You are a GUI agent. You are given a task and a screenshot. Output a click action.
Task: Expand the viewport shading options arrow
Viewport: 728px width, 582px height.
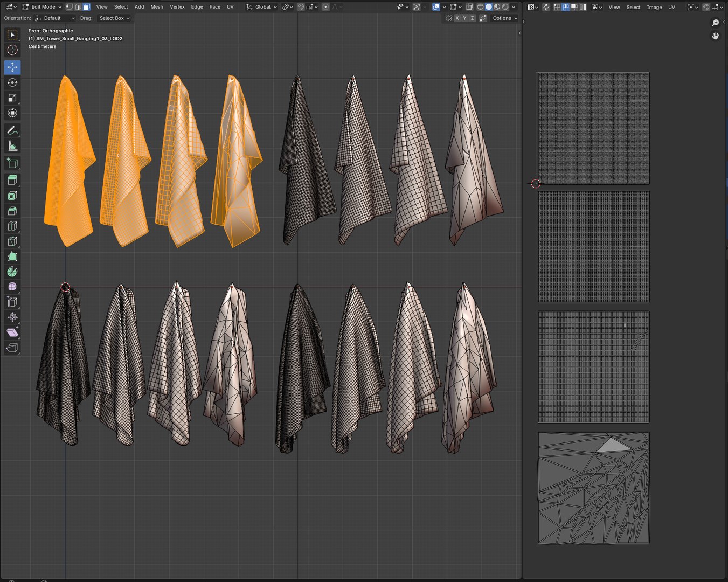coord(514,7)
